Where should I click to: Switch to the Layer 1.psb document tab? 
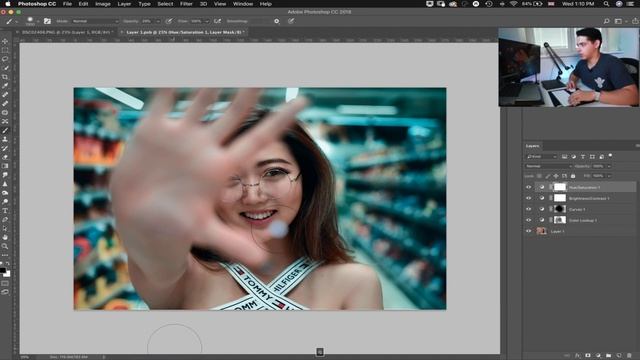coord(184,32)
